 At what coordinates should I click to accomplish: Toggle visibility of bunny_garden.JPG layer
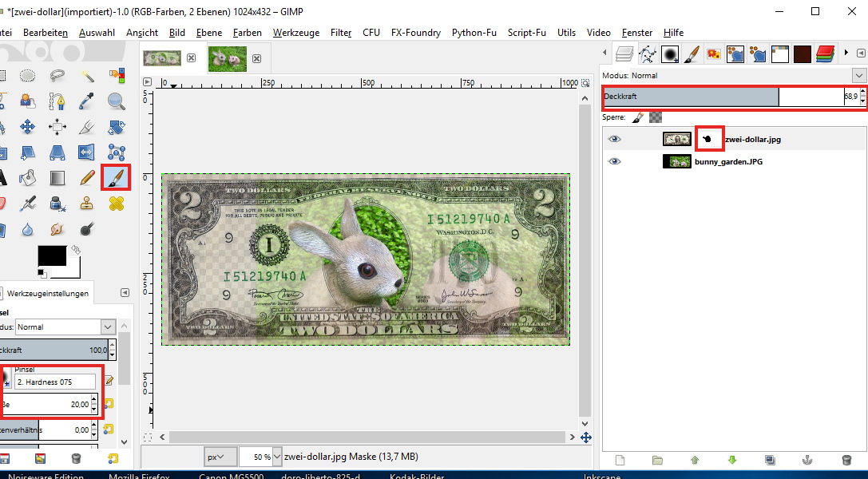point(614,161)
